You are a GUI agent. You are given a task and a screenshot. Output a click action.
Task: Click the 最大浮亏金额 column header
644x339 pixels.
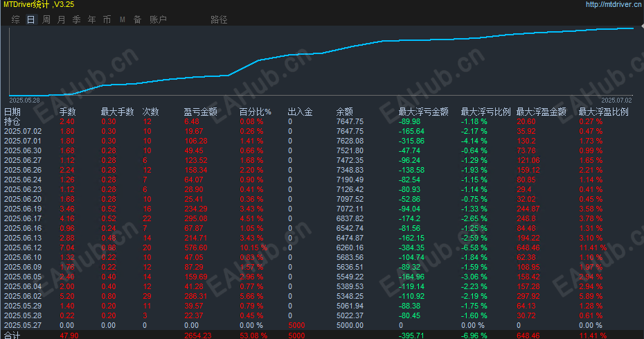point(423,112)
